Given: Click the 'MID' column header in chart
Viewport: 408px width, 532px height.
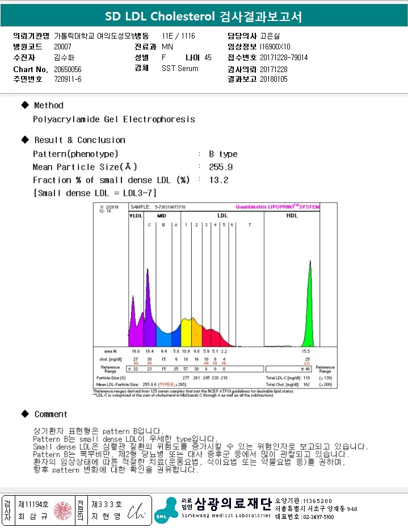Looking at the screenshot, I should (161, 216).
